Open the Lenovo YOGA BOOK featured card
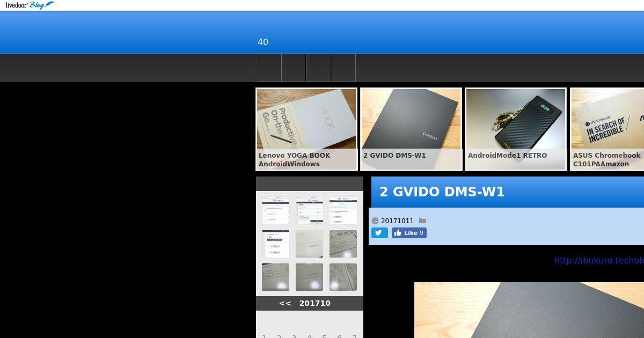644x338 pixels. 306,129
